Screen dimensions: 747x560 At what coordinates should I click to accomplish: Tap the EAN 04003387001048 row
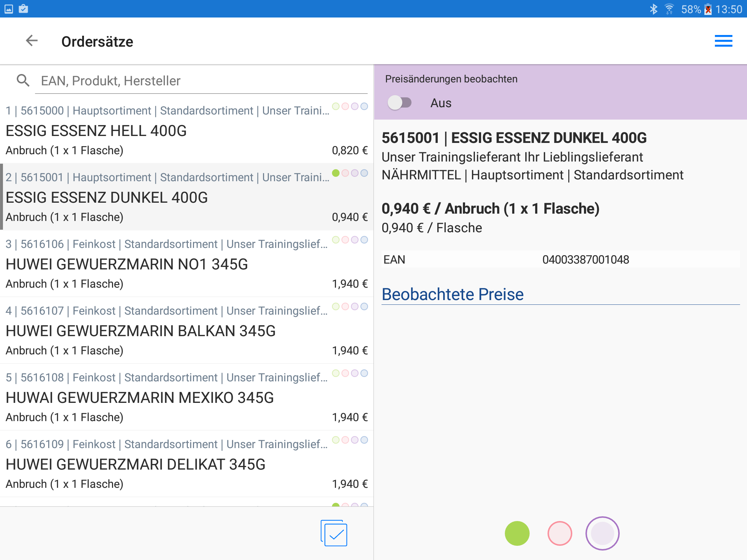pos(560,260)
